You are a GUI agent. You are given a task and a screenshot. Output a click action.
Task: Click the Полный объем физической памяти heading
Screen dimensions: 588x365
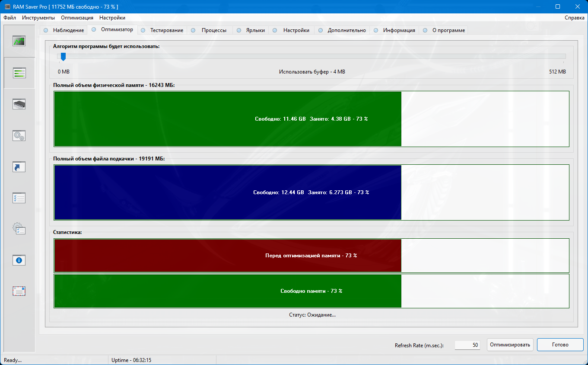(114, 85)
